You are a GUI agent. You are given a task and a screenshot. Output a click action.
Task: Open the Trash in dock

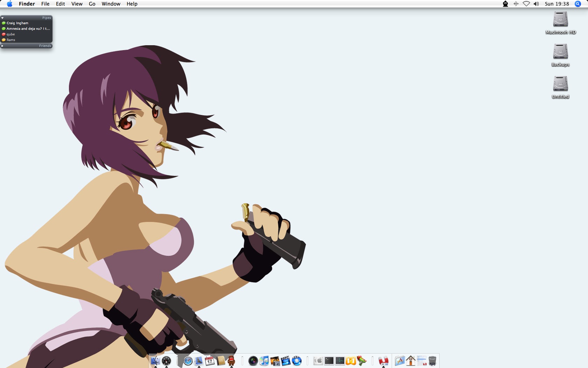[x=433, y=361]
